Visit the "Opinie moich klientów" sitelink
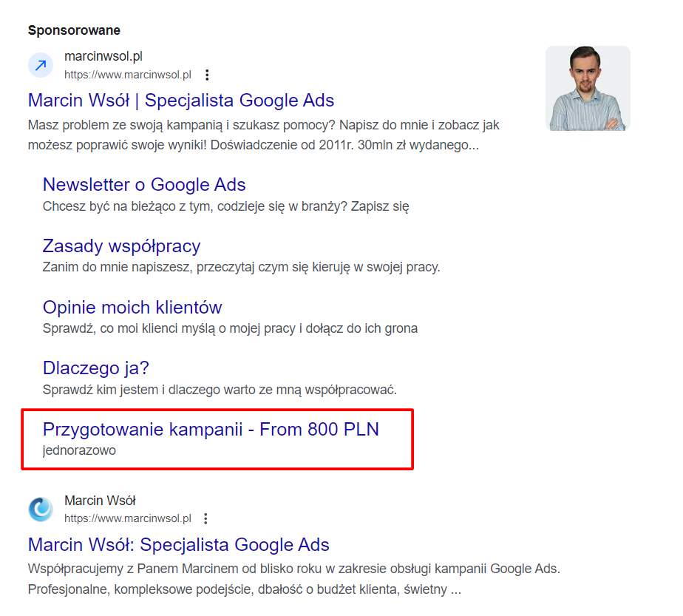The width and height of the screenshot is (683, 616). click(x=132, y=307)
